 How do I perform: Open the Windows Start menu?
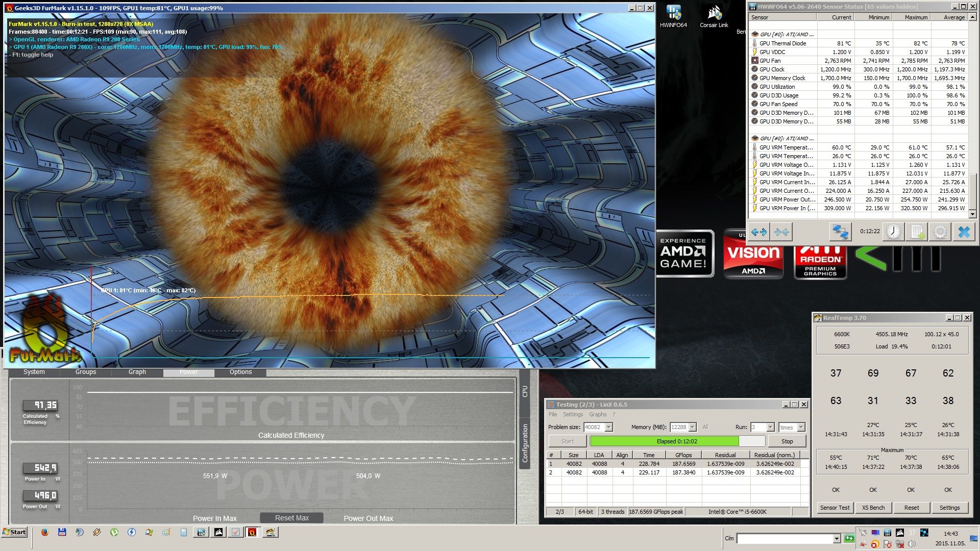(14, 532)
